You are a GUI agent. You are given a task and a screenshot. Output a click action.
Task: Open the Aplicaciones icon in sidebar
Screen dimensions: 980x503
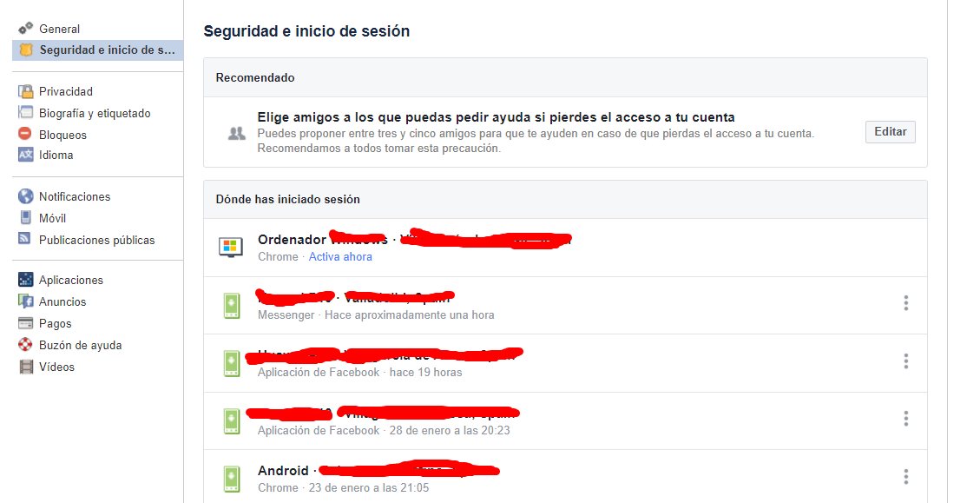26,280
